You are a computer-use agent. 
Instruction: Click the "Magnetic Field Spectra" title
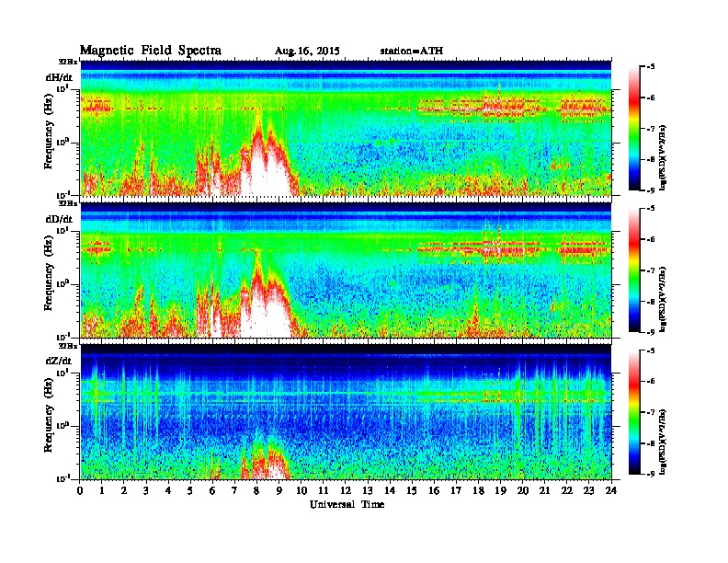151,51
